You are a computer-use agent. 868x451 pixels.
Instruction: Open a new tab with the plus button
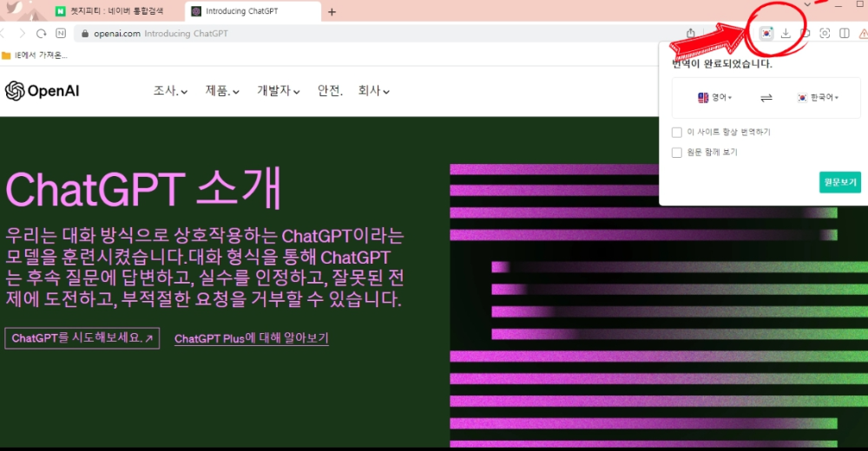(332, 11)
